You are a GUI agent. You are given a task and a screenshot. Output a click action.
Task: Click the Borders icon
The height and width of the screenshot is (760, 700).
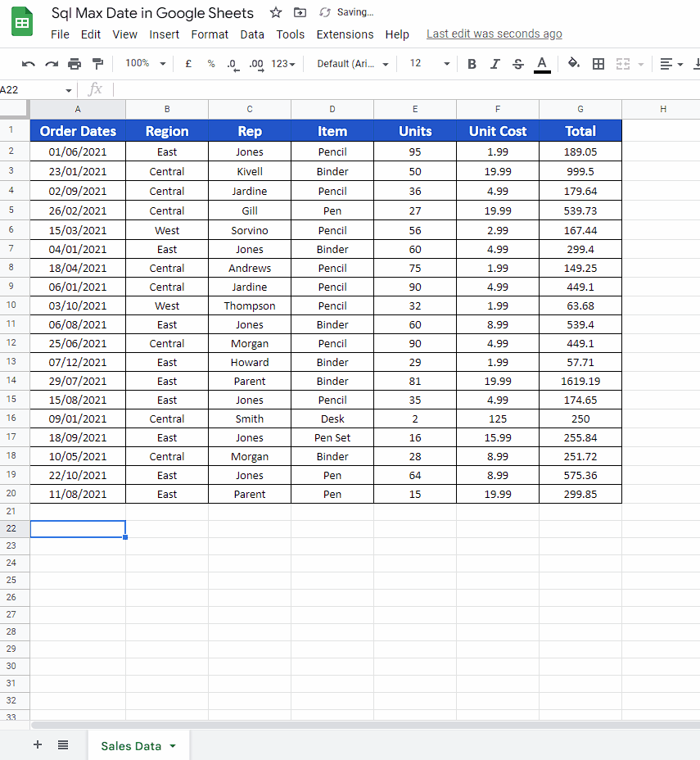coord(598,63)
